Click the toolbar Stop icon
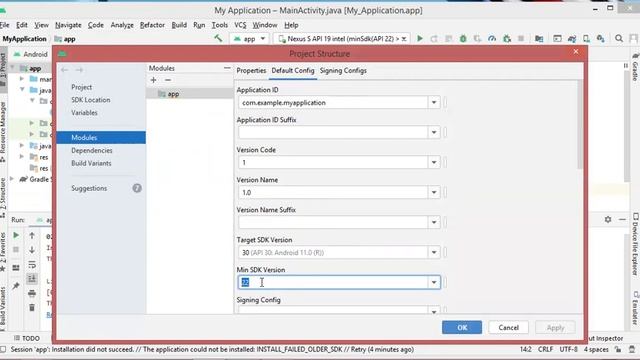Viewport: 640px width, 360px height. point(521,38)
